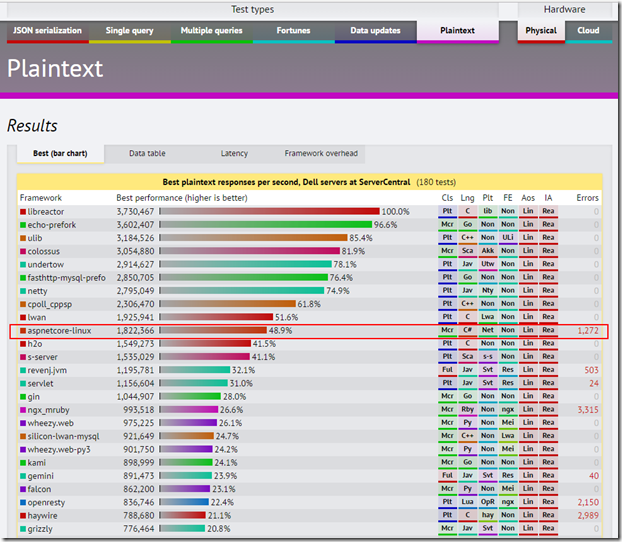The image size is (622, 542).
Task: Click the fasthttp-mysql-prefo framework name
Action: [67, 278]
